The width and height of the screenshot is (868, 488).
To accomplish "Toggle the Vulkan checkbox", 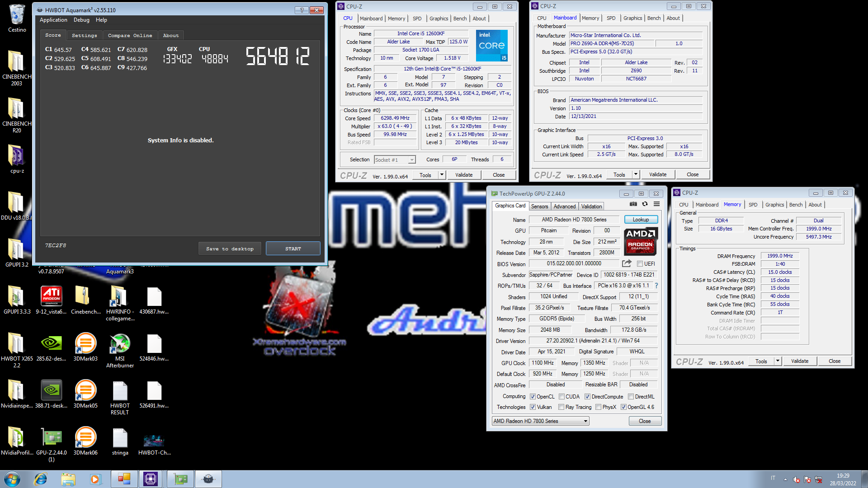I will pos(533,407).
